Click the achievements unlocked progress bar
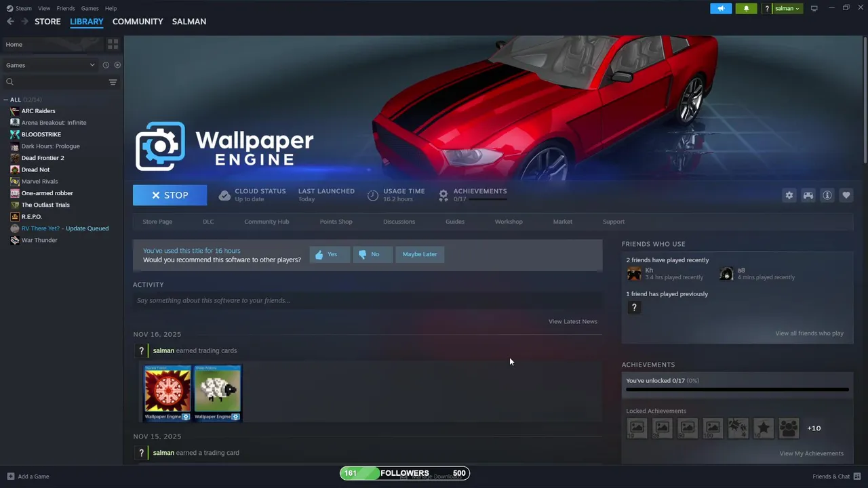 click(737, 390)
